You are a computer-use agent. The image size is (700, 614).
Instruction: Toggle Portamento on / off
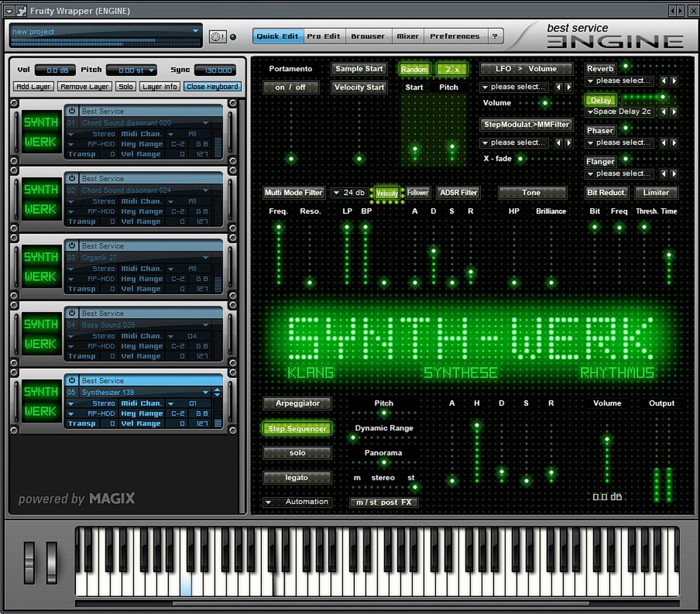click(291, 87)
